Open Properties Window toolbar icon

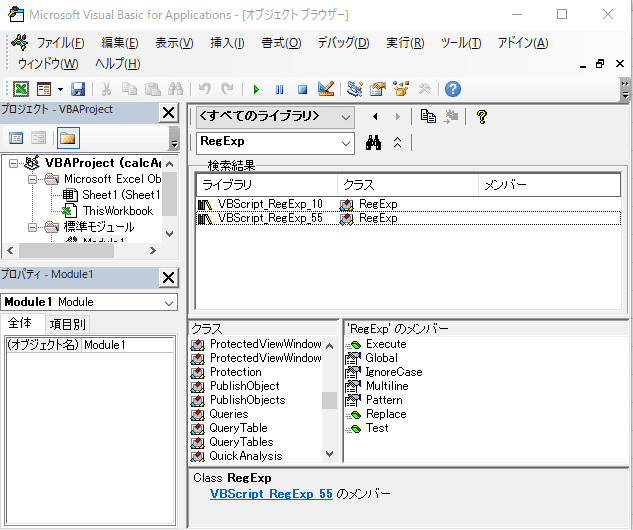[377, 89]
